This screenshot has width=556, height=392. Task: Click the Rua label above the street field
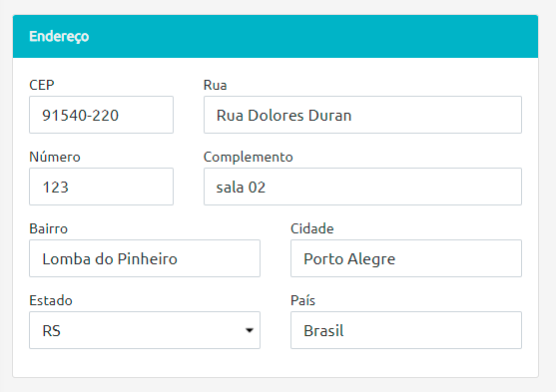pos(215,85)
